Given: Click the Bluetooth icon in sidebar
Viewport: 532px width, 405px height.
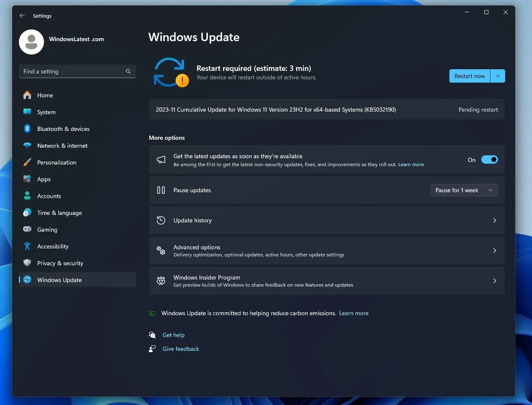Looking at the screenshot, I should [27, 128].
